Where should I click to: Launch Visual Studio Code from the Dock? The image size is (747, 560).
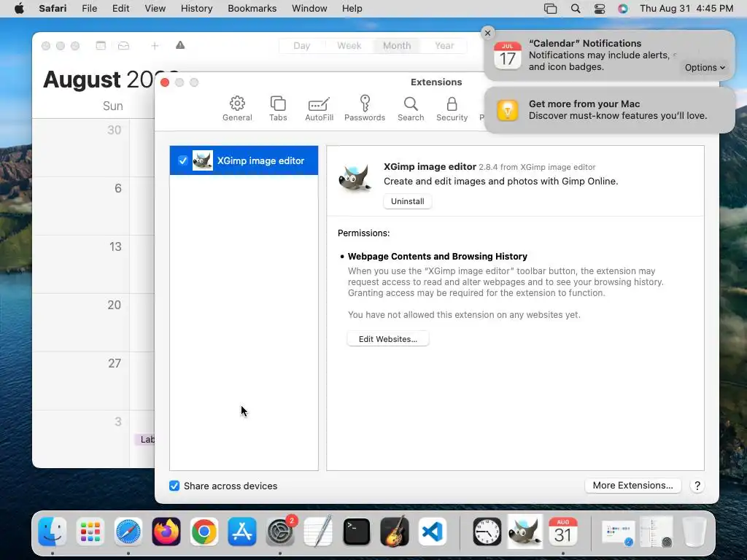(433, 532)
